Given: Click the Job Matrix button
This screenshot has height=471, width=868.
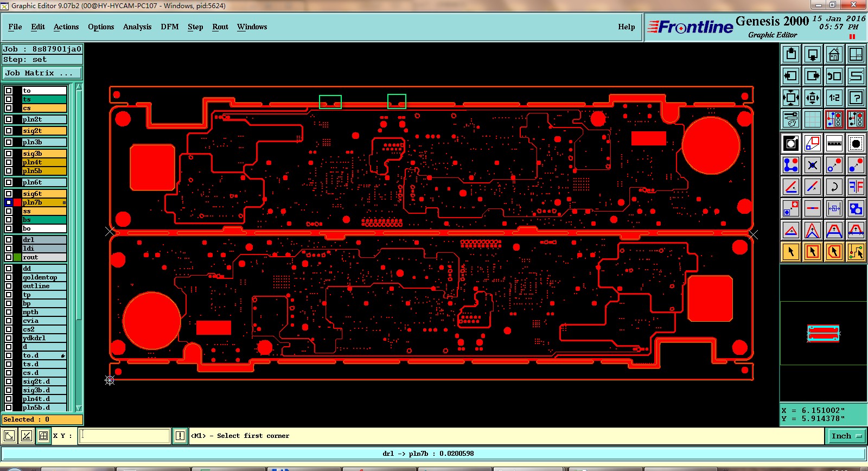Looking at the screenshot, I should pos(42,73).
